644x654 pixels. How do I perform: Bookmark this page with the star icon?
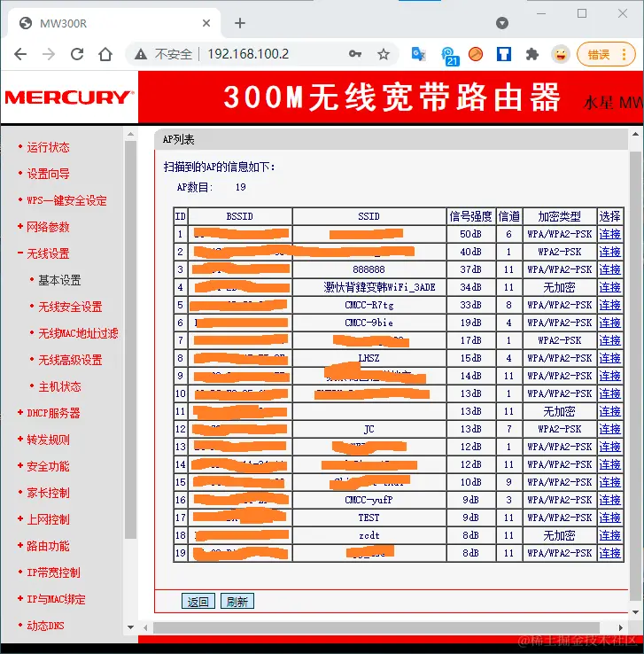tap(384, 54)
